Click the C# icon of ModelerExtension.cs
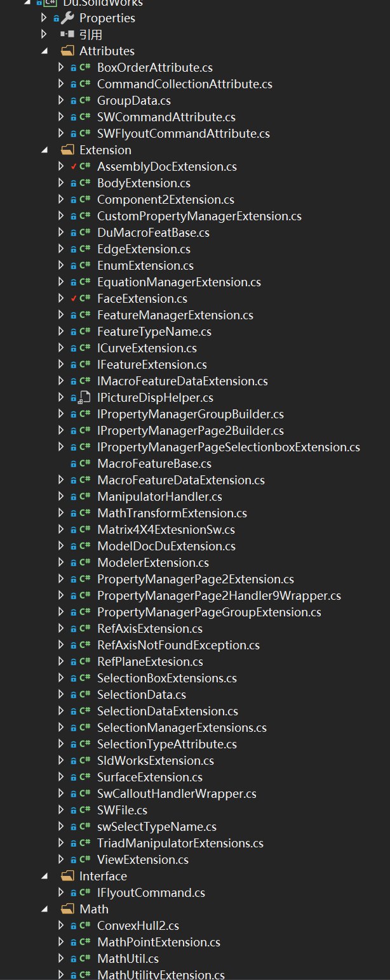The image size is (390, 980). pyautogui.click(x=85, y=562)
